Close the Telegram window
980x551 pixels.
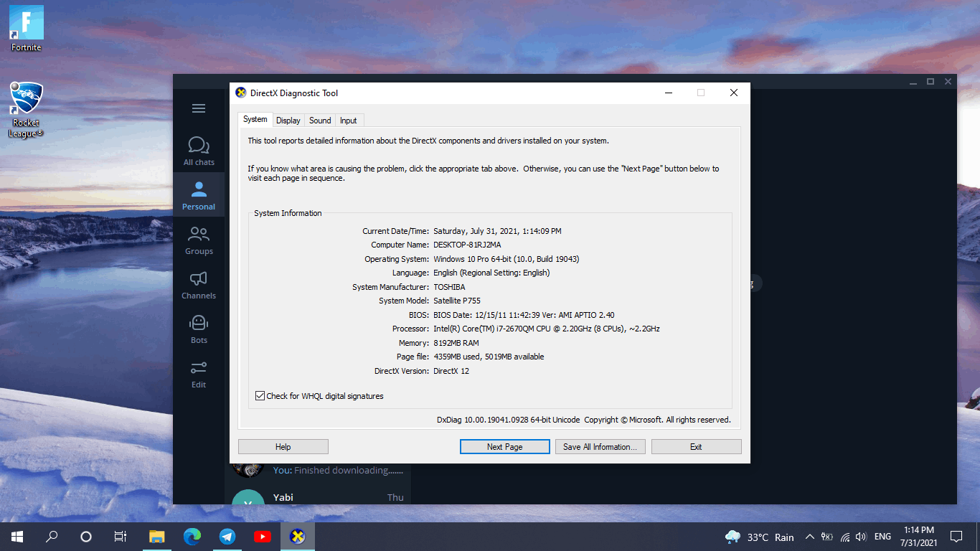pyautogui.click(x=948, y=82)
